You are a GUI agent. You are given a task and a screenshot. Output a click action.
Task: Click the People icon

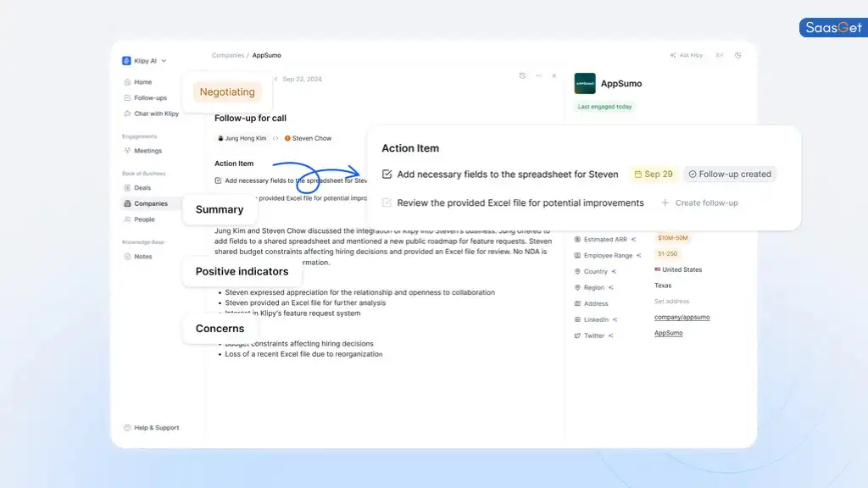pyautogui.click(x=127, y=219)
